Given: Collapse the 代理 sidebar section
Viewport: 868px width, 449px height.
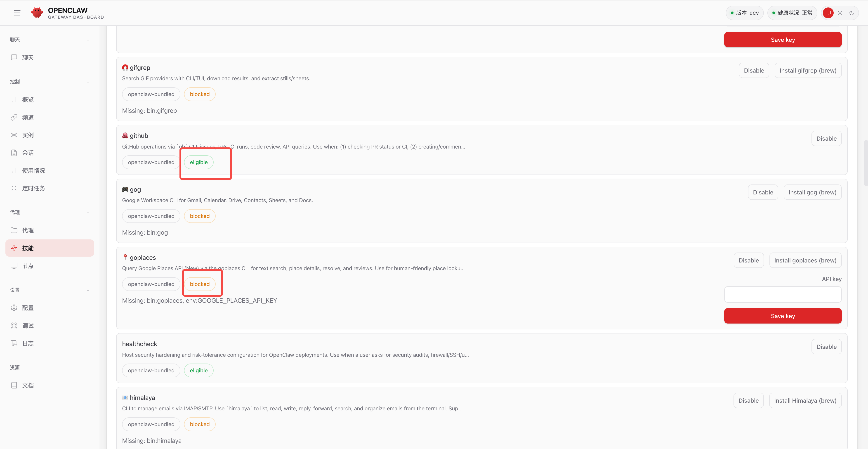Looking at the screenshot, I should coord(88,213).
